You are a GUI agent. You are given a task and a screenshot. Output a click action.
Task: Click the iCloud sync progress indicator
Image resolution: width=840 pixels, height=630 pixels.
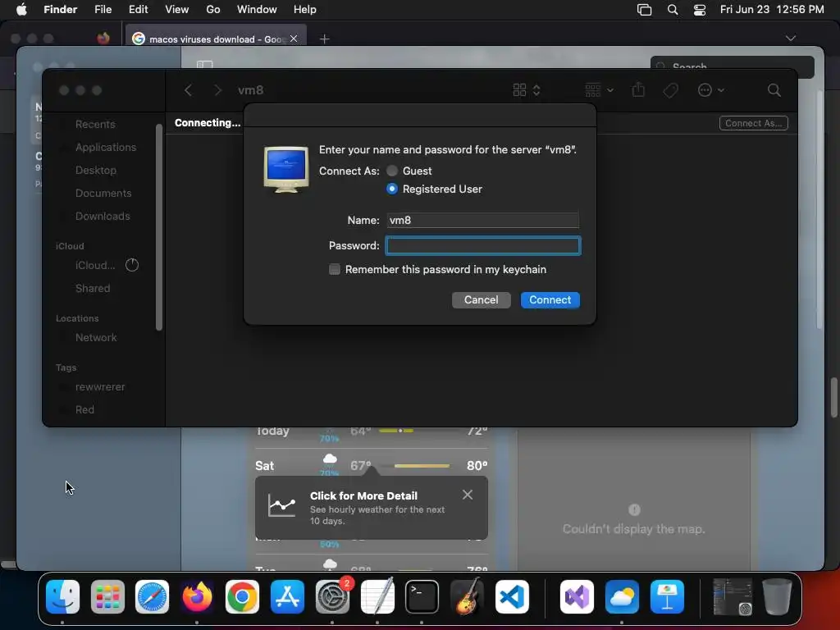[x=132, y=265]
